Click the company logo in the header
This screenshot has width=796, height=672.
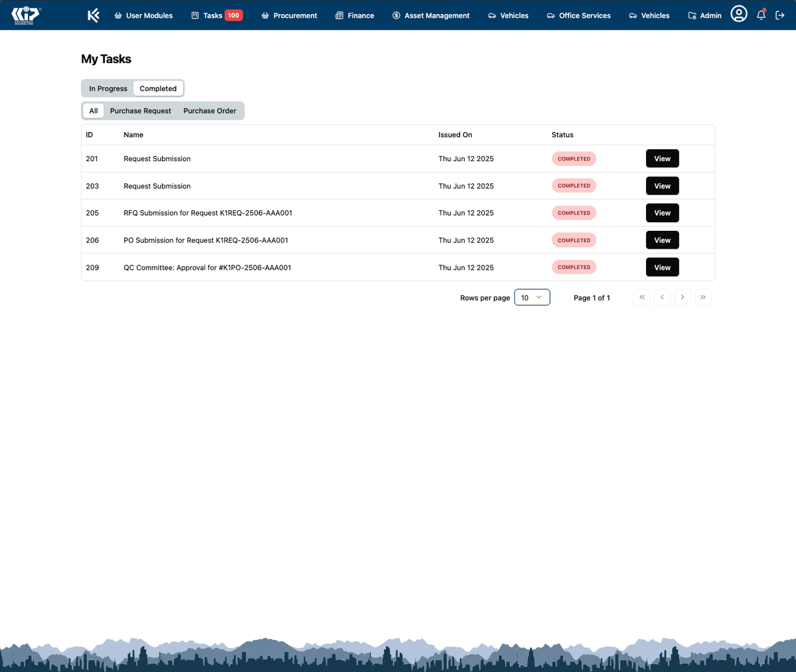click(x=25, y=14)
